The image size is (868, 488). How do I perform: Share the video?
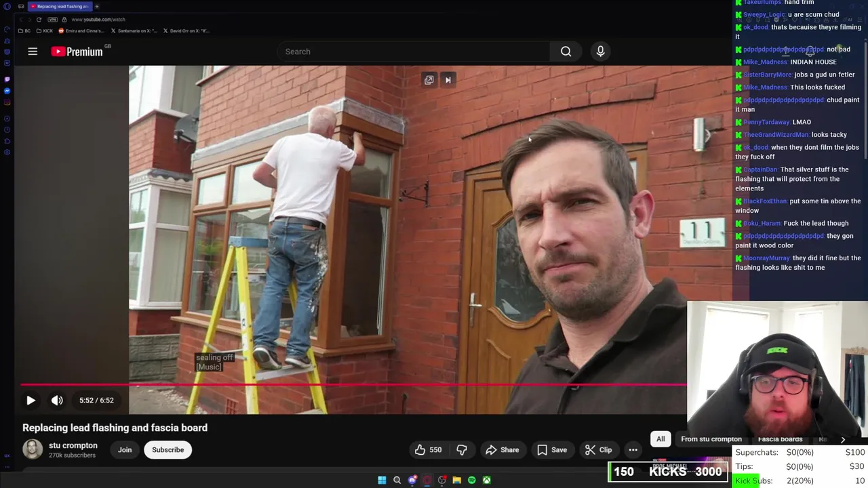click(x=502, y=450)
